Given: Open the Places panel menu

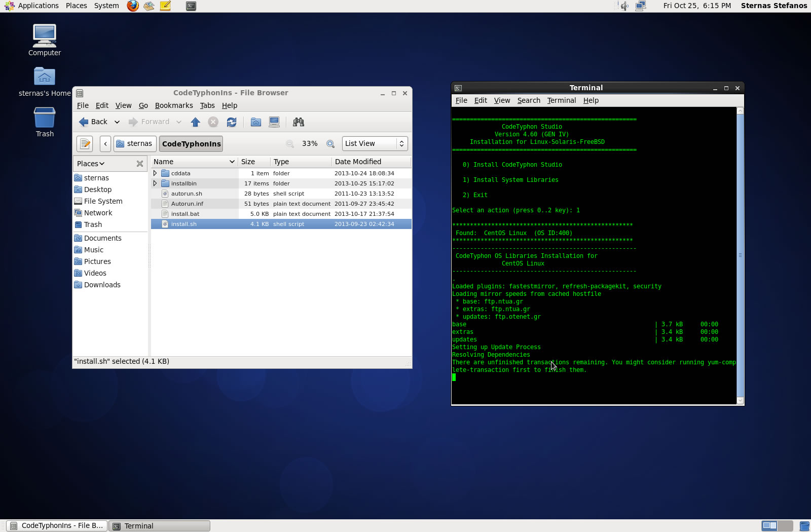Looking at the screenshot, I should click(77, 6).
